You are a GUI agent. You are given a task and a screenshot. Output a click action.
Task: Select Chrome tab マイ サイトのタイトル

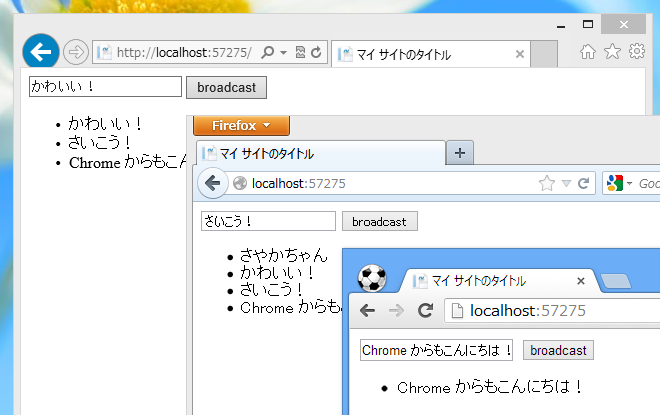click(x=499, y=281)
